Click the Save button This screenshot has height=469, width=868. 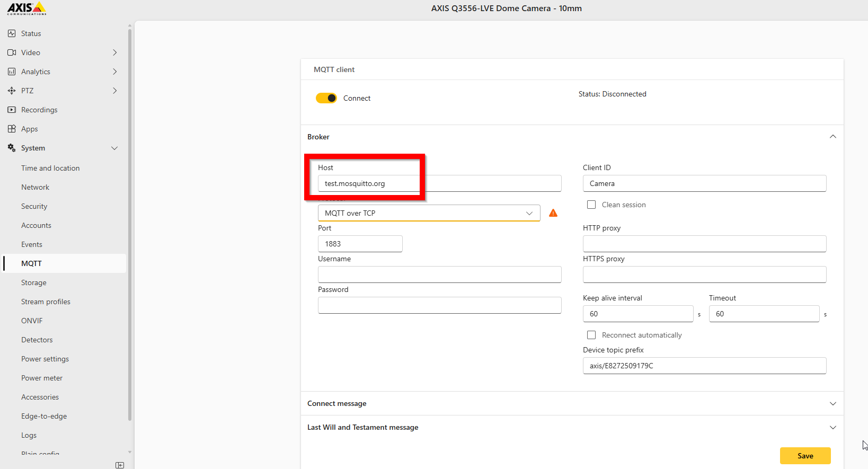pyautogui.click(x=805, y=456)
